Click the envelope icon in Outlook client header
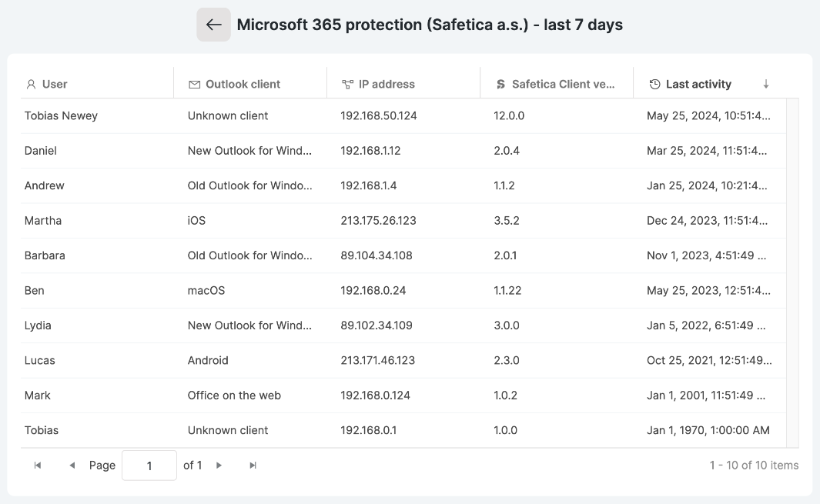Screen dimensions: 820x504 (194, 84)
